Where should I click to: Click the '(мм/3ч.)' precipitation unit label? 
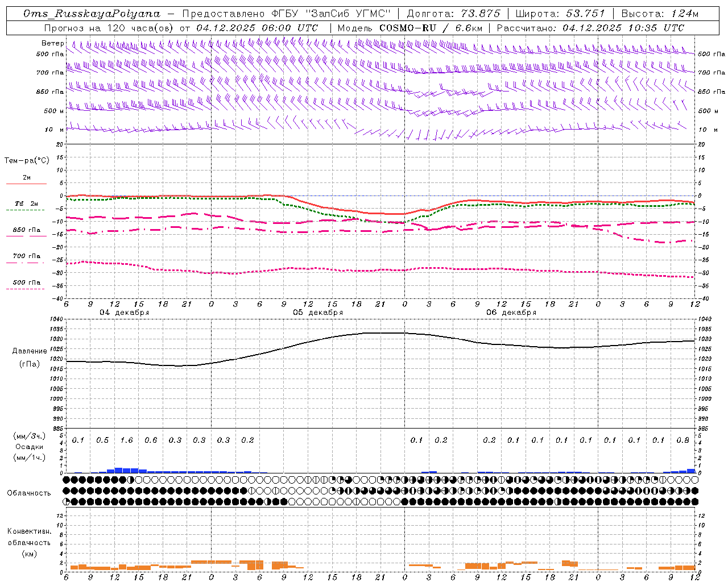click(29, 436)
